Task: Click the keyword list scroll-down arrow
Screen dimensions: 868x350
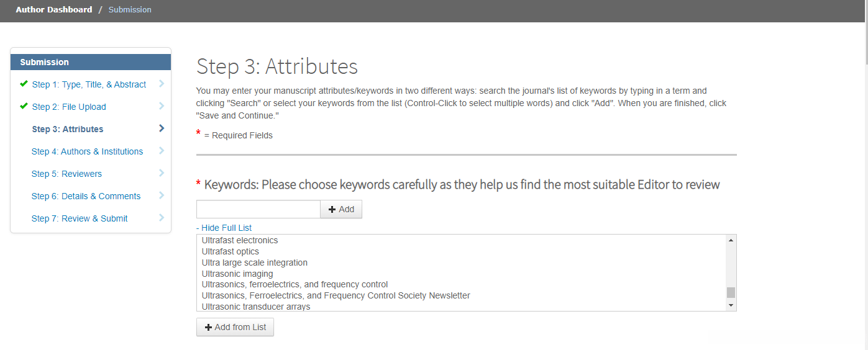Action: [731, 305]
